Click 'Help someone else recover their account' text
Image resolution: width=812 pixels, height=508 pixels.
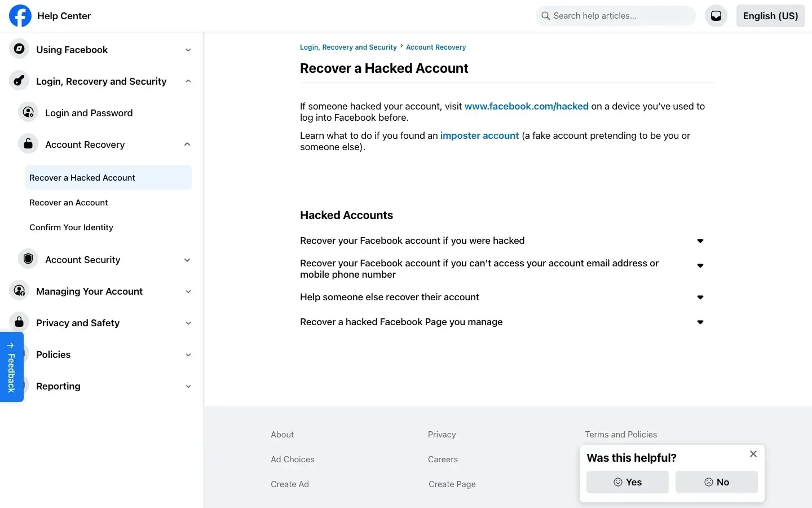click(x=389, y=297)
